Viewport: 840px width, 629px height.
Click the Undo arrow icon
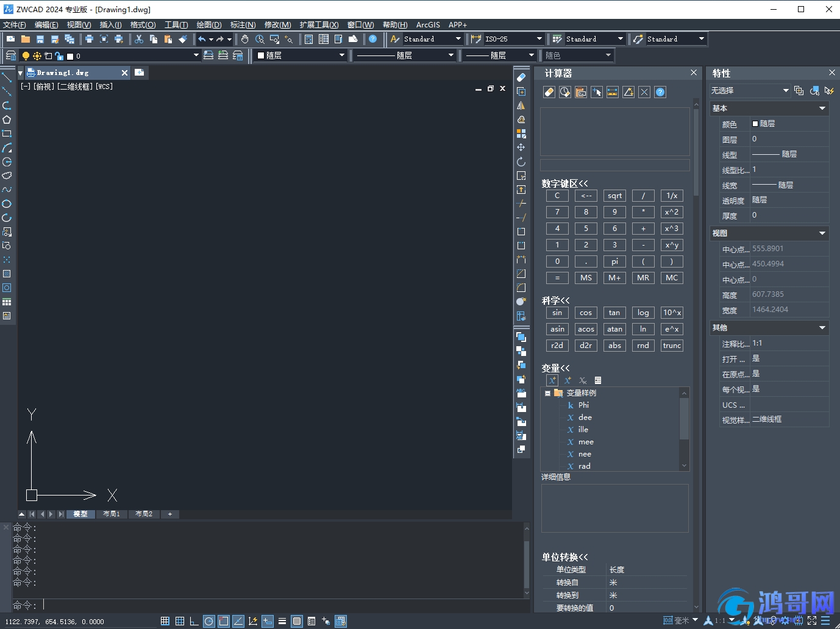click(202, 39)
